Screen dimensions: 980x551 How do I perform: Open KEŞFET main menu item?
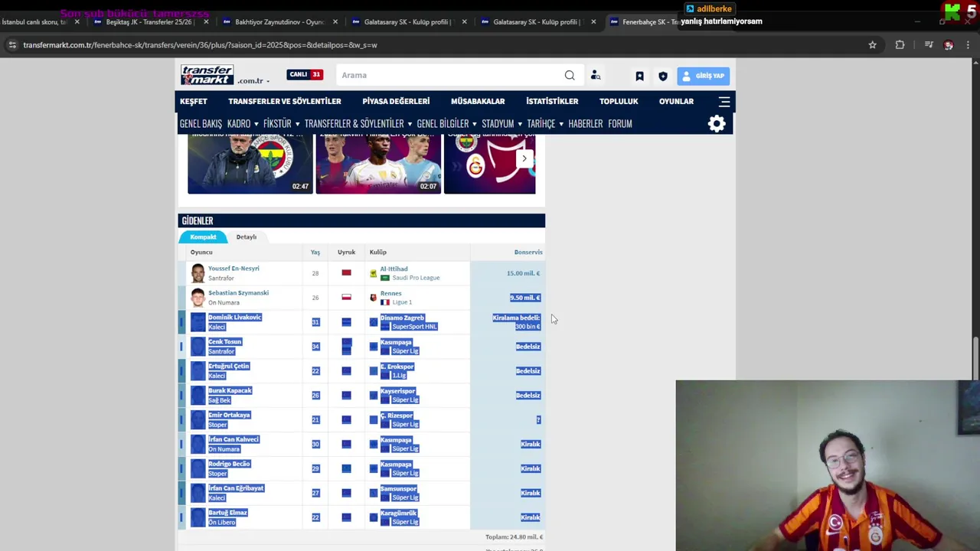click(194, 101)
